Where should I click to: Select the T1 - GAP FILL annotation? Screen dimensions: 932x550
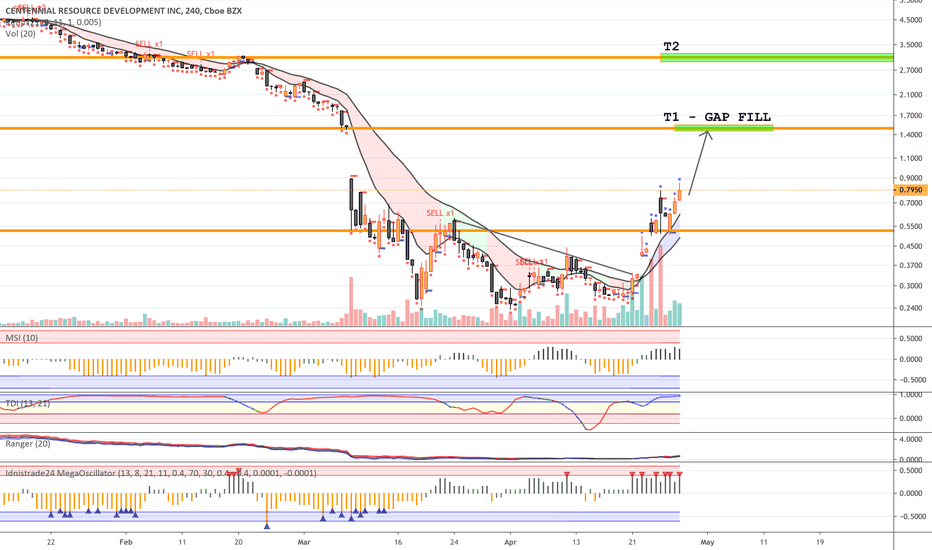point(717,117)
